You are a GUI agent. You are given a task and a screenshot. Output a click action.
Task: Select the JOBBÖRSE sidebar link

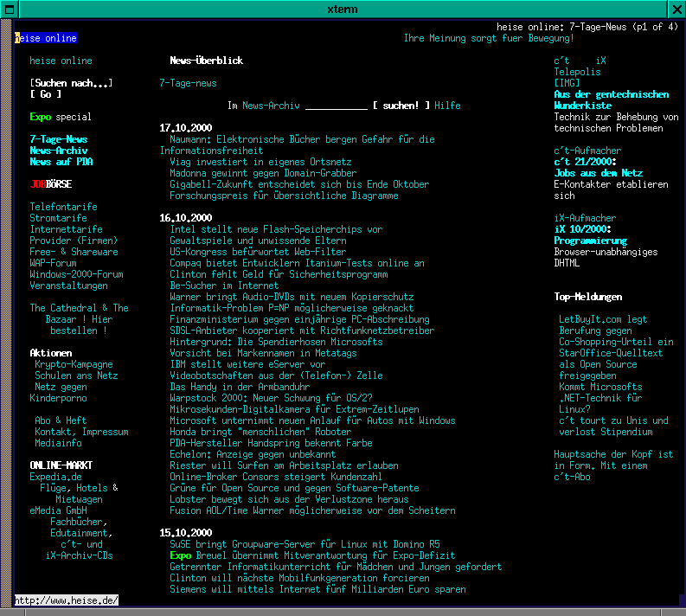(x=50, y=184)
